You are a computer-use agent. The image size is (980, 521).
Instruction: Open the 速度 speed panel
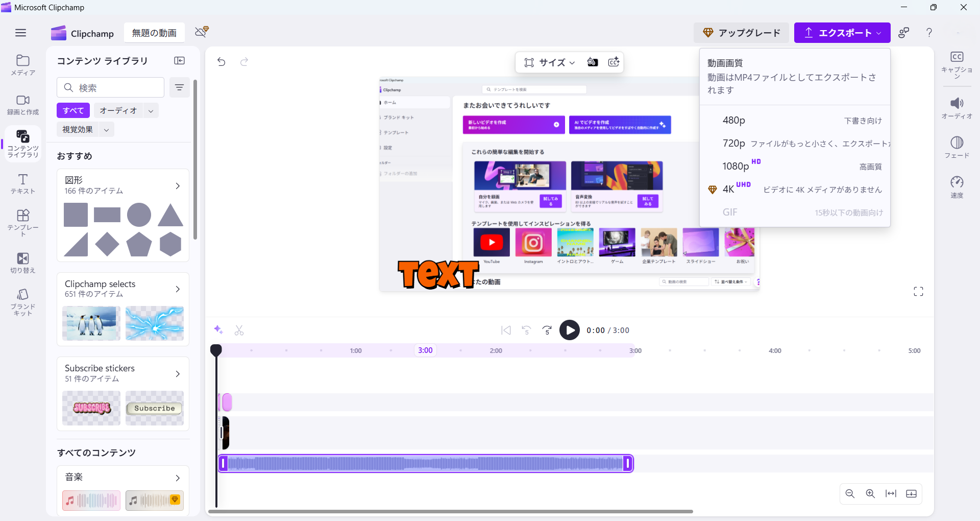[957, 187]
